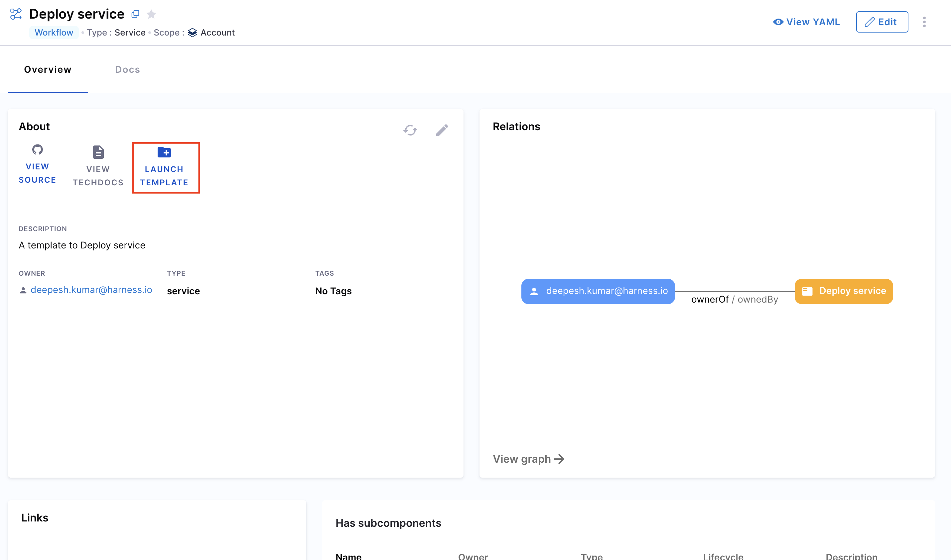The image size is (951, 560).
Task: Click the View TechDocs document icon
Action: pos(98,152)
